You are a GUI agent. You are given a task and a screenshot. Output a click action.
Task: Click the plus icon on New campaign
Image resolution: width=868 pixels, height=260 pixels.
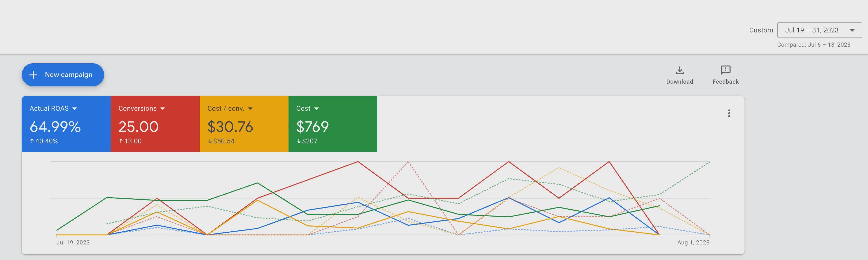pos(33,75)
